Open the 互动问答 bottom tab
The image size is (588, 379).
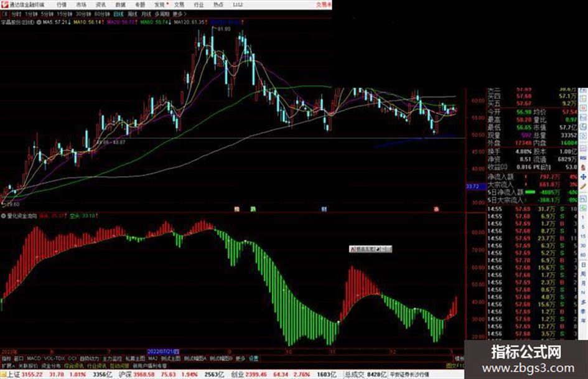(119, 365)
